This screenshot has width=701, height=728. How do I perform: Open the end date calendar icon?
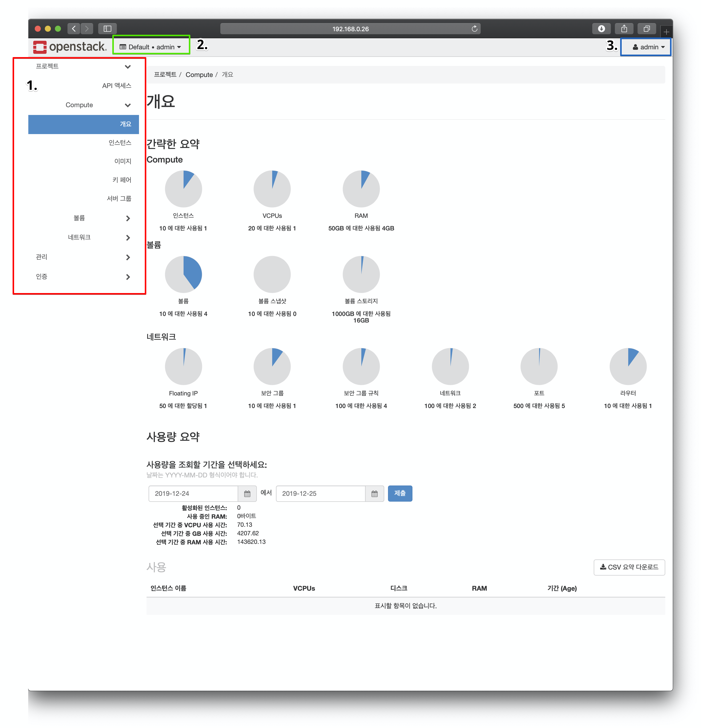point(374,494)
